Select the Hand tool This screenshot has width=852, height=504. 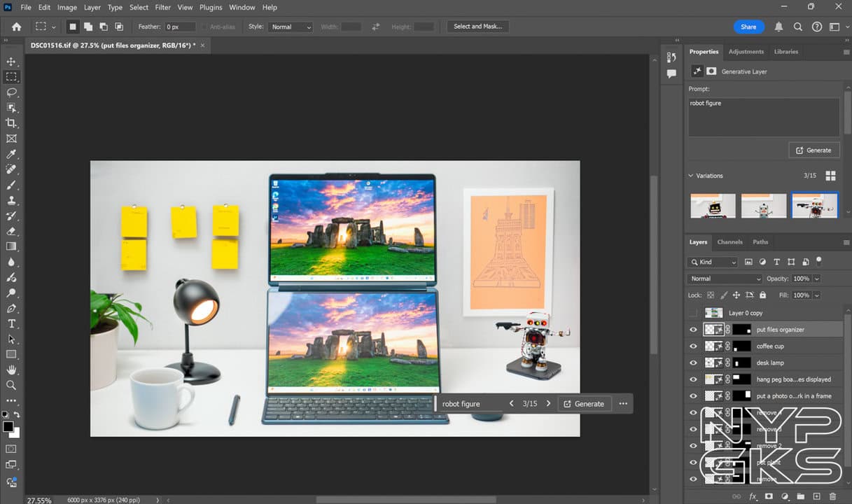click(11, 370)
